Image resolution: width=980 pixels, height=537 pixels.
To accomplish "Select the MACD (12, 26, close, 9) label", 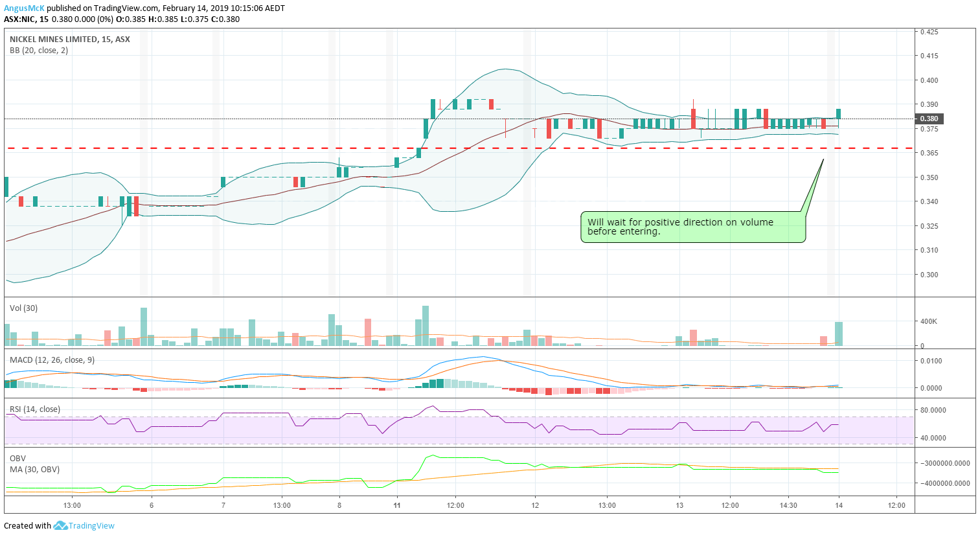I will [x=52, y=360].
